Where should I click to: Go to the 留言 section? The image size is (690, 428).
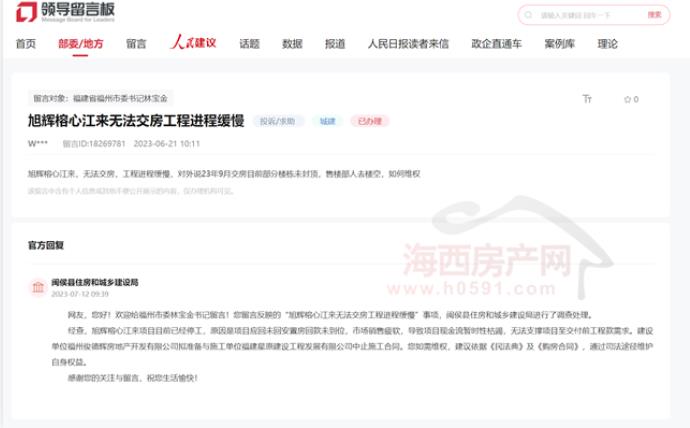point(136,44)
